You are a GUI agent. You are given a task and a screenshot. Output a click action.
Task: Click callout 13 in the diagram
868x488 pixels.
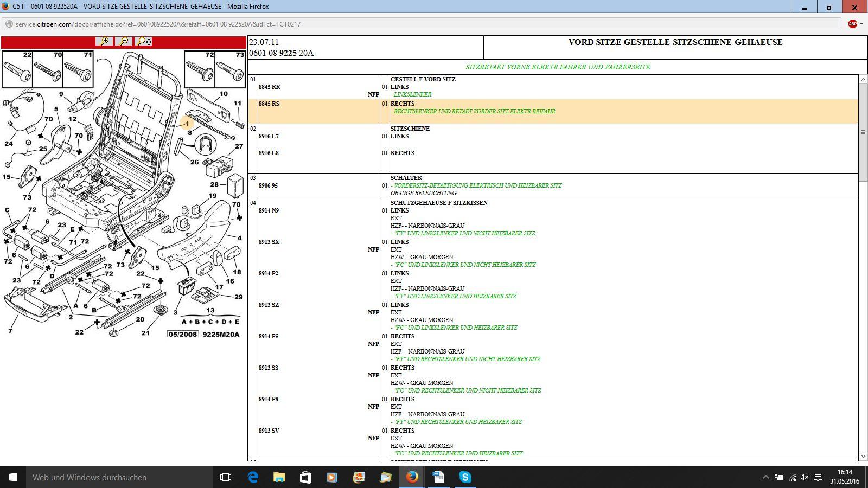click(x=210, y=311)
